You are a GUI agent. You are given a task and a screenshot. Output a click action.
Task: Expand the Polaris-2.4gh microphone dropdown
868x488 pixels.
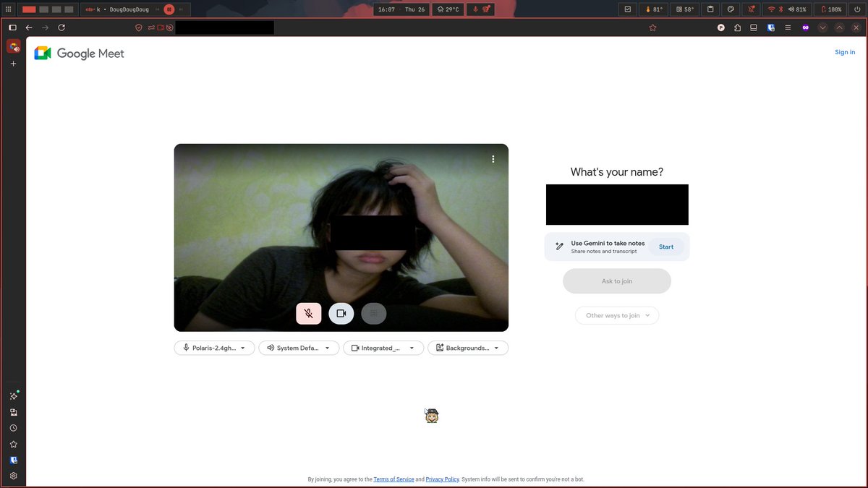point(214,348)
